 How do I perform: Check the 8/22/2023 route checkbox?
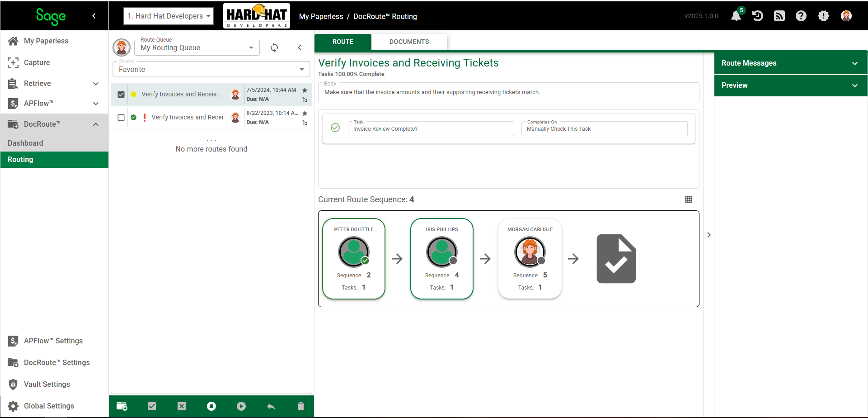point(121,118)
